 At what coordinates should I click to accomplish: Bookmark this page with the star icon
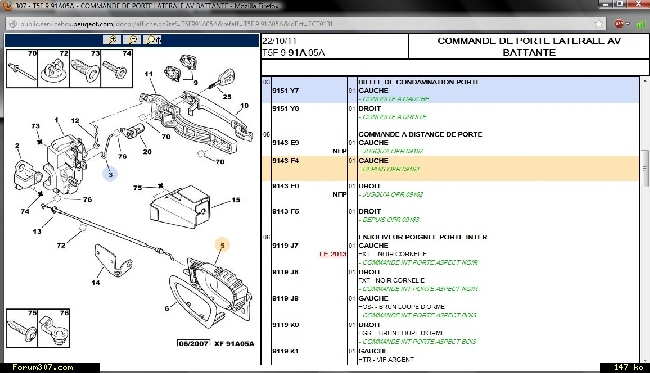pos(599,24)
